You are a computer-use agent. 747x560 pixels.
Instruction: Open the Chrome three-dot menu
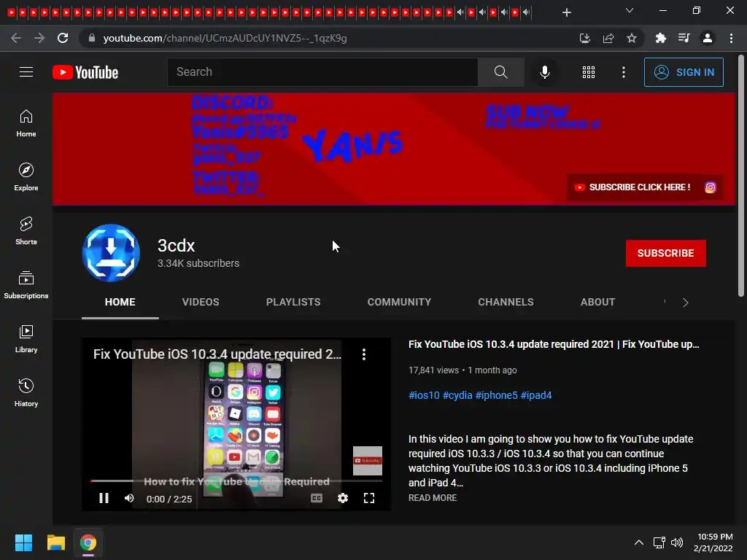pos(731,38)
